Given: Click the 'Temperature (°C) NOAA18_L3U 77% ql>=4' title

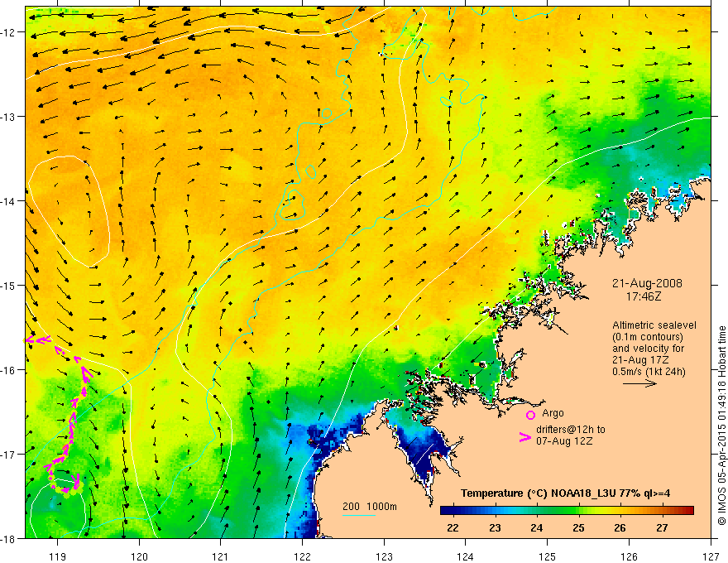Looking at the screenshot, I should [x=565, y=493].
